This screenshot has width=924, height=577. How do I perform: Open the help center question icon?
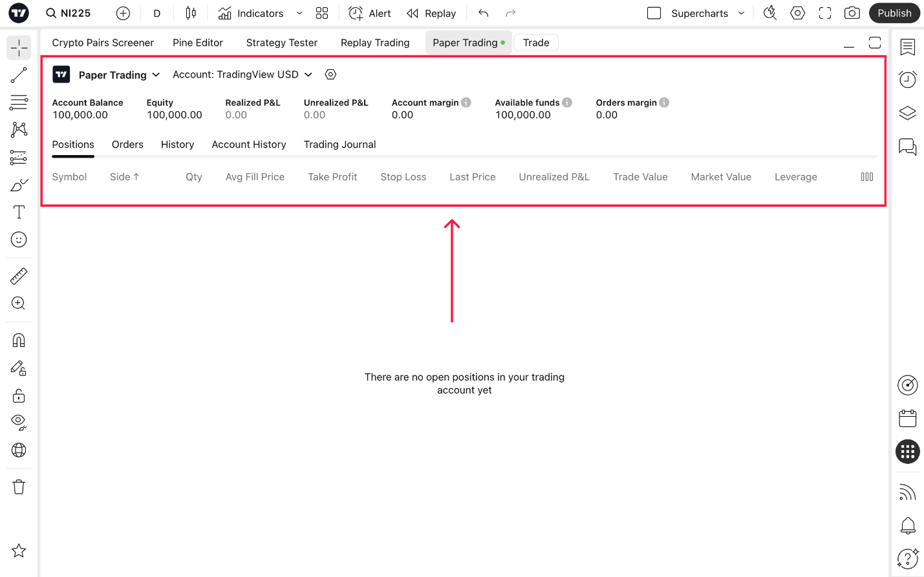tap(908, 558)
